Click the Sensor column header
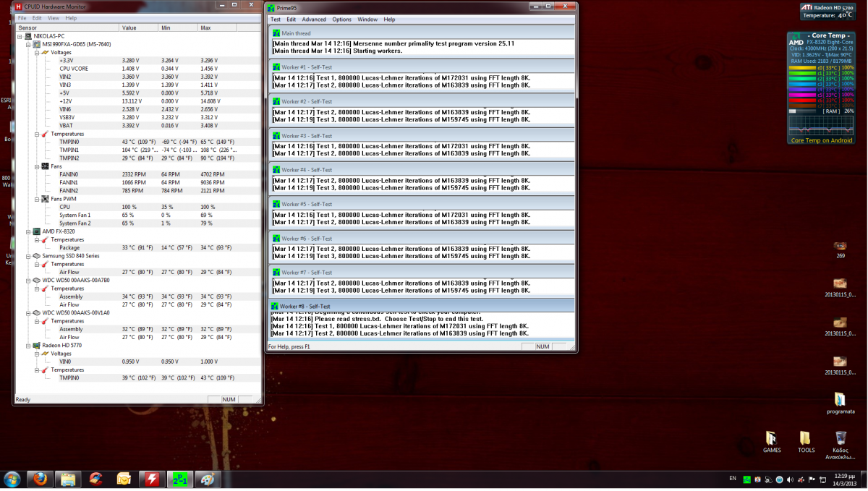The width and height of the screenshot is (868, 491). [x=67, y=27]
